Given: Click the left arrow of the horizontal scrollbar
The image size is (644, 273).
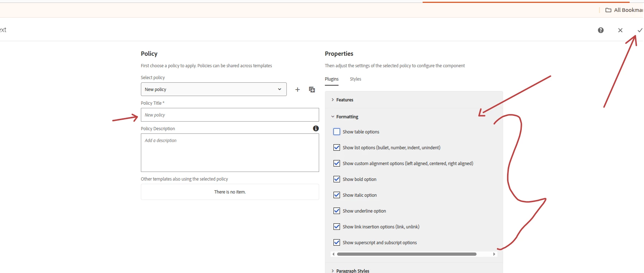Looking at the screenshot, I should (x=333, y=254).
